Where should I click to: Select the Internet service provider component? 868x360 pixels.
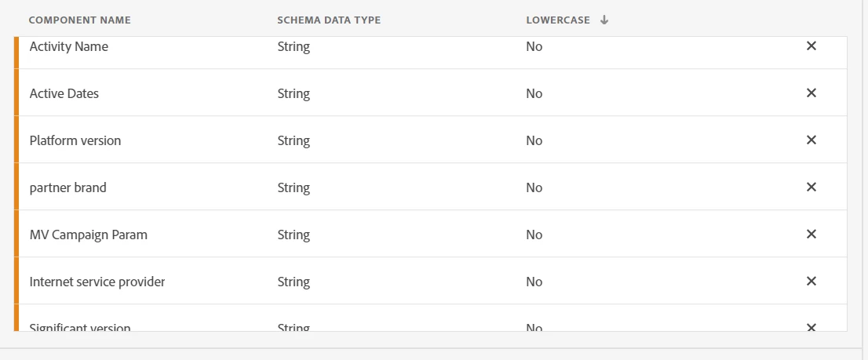(97, 282)
